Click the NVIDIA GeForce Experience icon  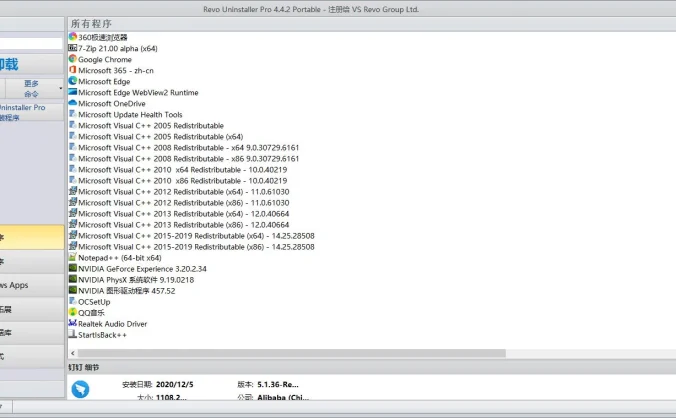tap(73, 268)
